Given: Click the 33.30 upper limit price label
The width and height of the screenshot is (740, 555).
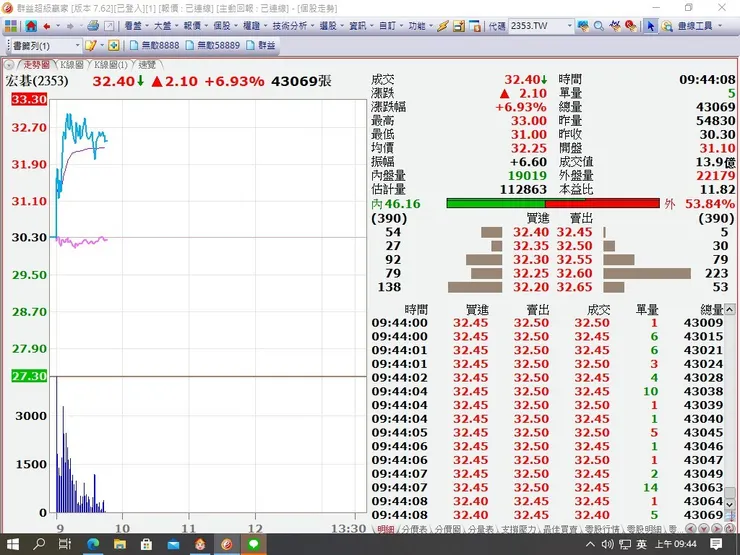Looking at the screenshot, I should [29, 99].
